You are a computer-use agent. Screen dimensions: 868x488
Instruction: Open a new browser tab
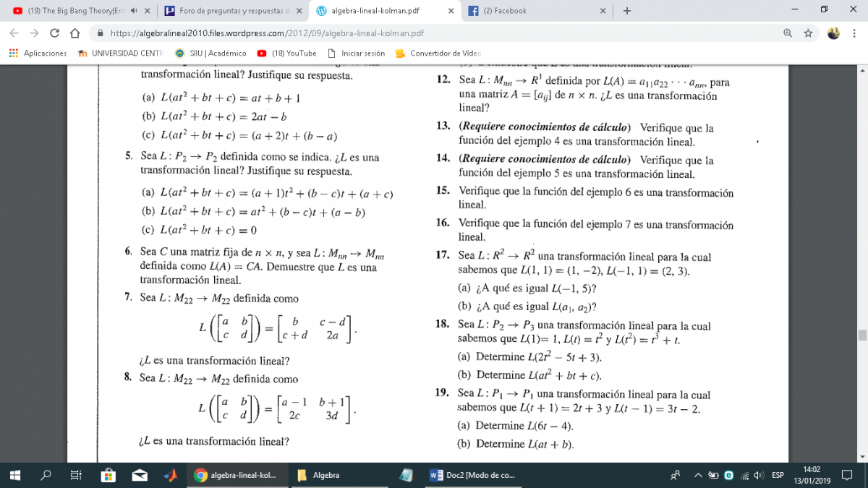(627, 11)
